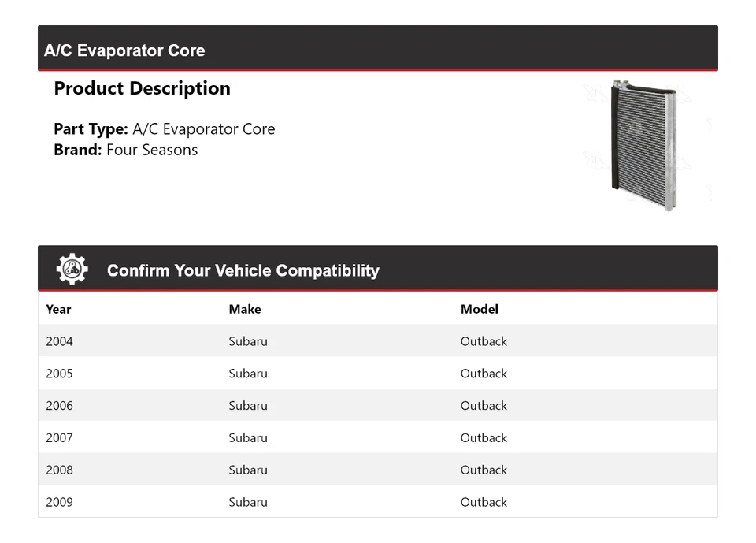Viewport: 756px width, 543px height.
Task: Select the 2007 year cell
Action: (59, 438)
